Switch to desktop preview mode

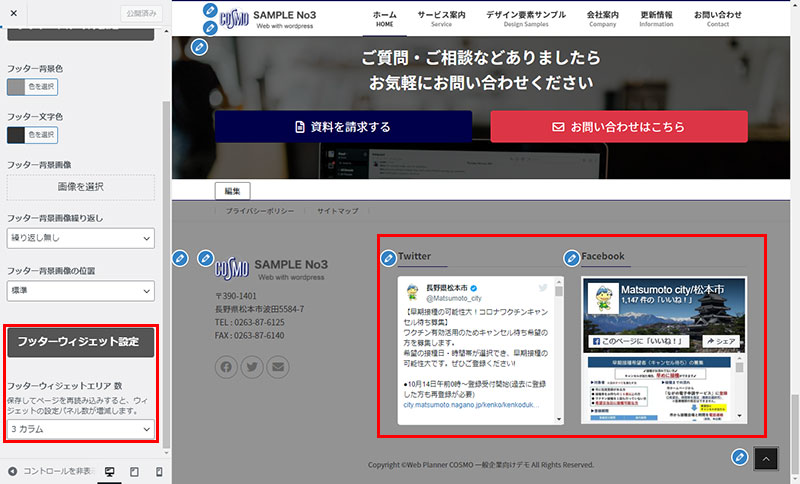point(110,471)
